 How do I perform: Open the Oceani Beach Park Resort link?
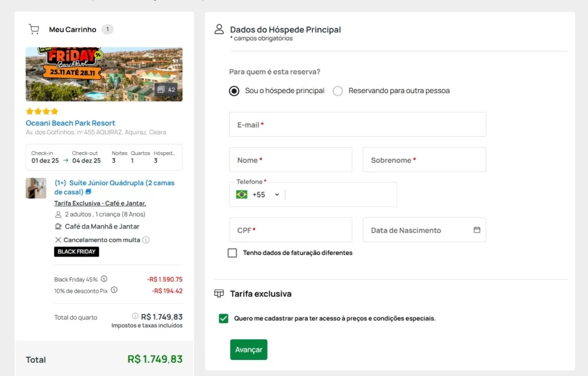70,123
